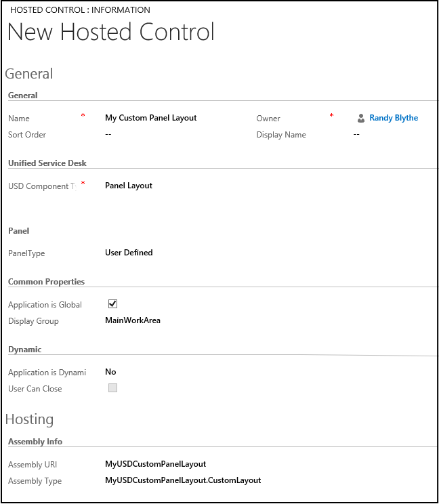Click the Panel section header

click(19, 231)
